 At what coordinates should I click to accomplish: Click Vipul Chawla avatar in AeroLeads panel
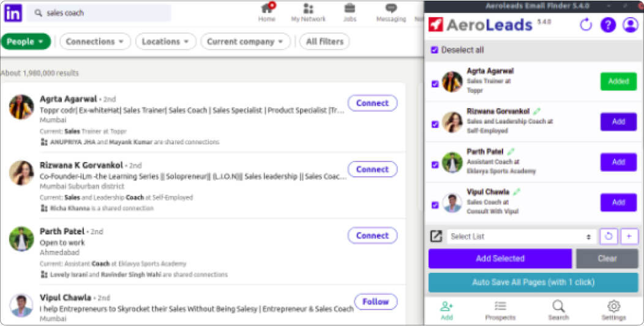[452, 202]
